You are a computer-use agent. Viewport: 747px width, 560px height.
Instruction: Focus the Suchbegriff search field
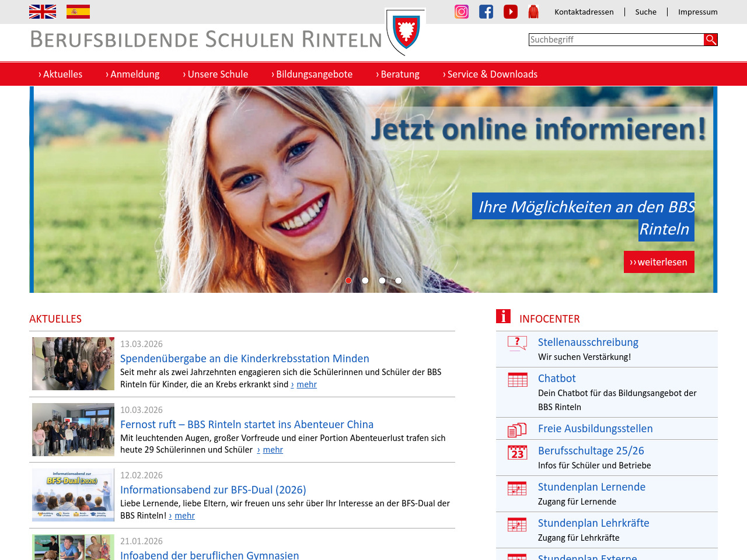[x=616, y=40]
